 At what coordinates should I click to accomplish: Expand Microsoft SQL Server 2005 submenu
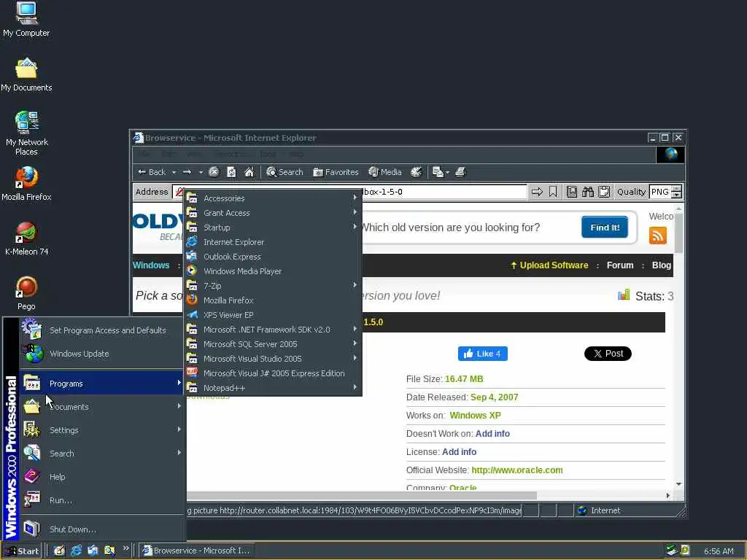click(x=273, y=344)
